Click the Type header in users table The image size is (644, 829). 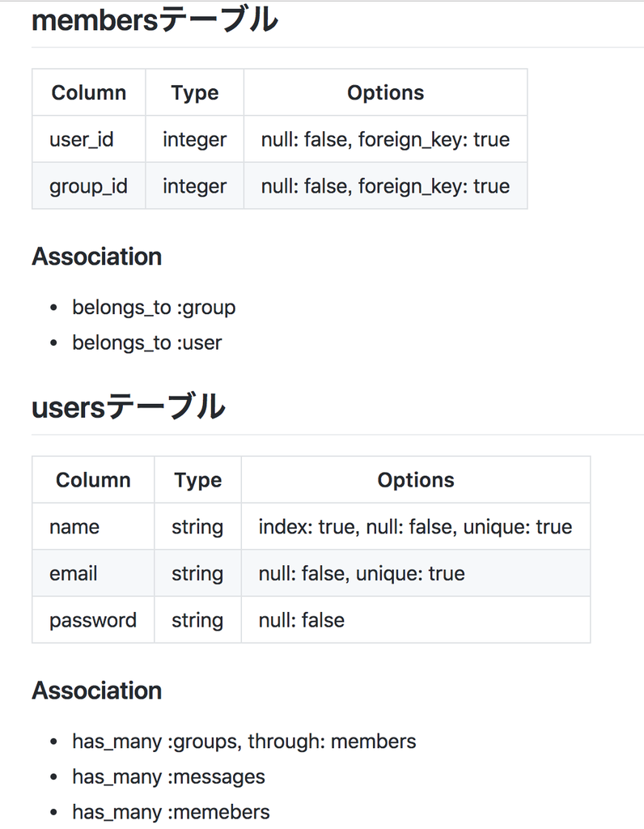[197, 480]
